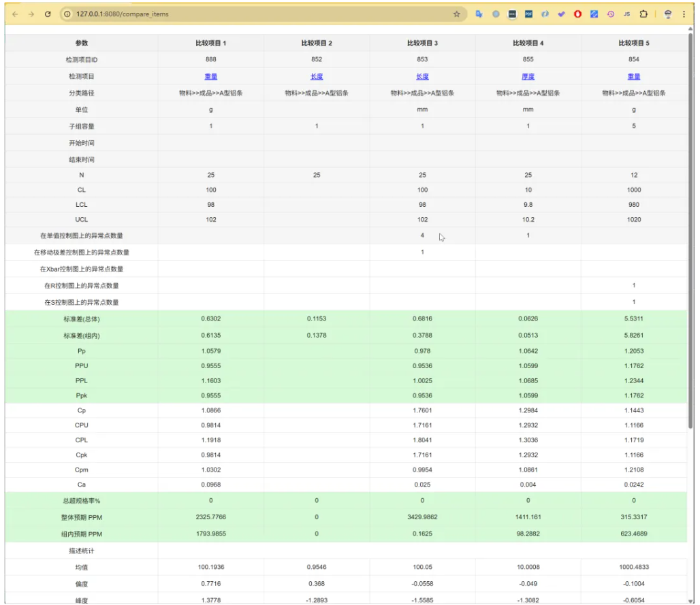Open the 重量 link under 比较项目 1
This screenshot has width=700, height=605.
(211, 77)
